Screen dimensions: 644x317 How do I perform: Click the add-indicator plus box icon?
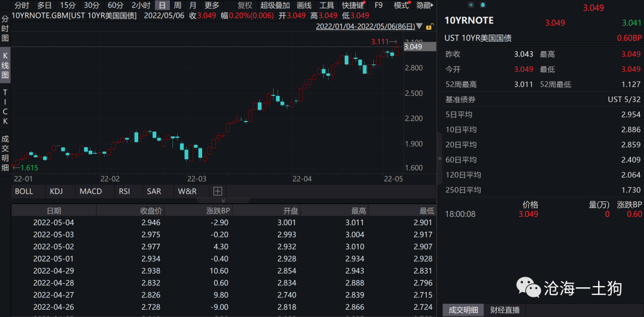(x=218, y=191)
